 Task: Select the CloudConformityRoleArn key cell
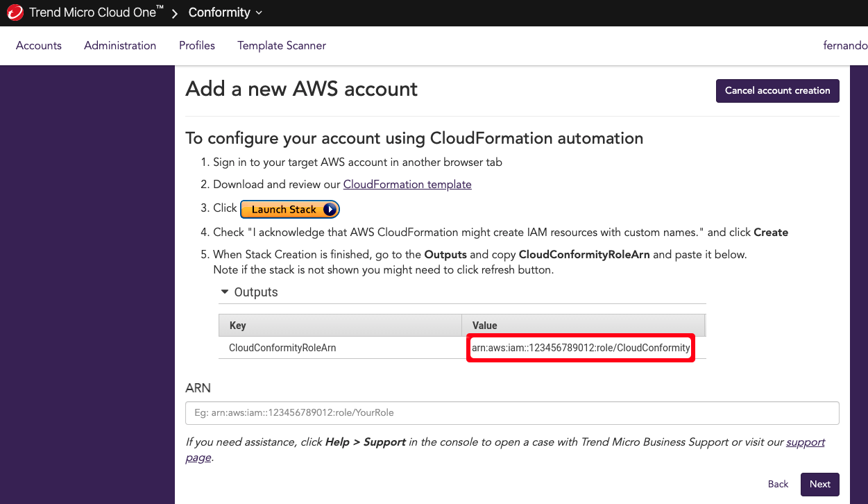340,348
